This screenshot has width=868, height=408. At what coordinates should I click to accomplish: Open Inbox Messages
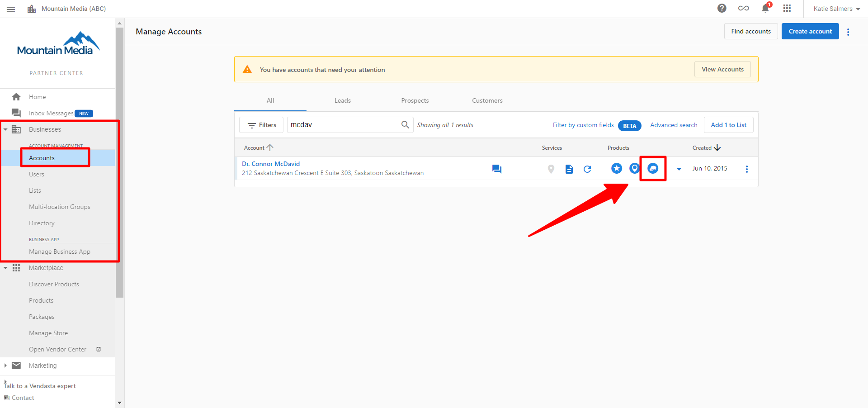(x=51, y=113)
